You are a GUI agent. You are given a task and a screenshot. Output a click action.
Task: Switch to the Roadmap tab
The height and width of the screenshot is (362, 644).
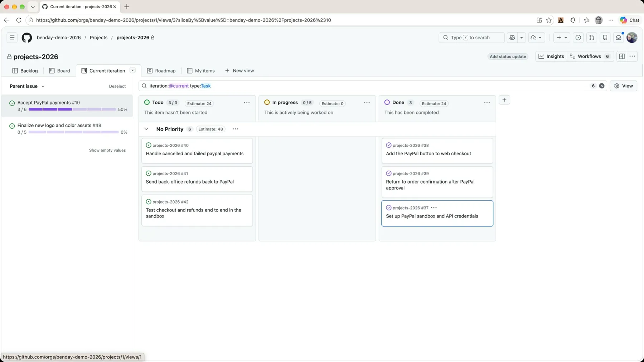click(161, 71)
